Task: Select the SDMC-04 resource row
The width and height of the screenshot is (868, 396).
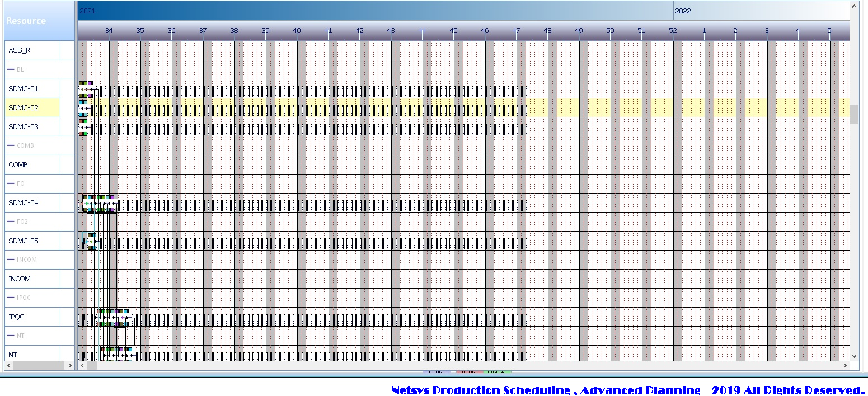Action: click(32, 202)
